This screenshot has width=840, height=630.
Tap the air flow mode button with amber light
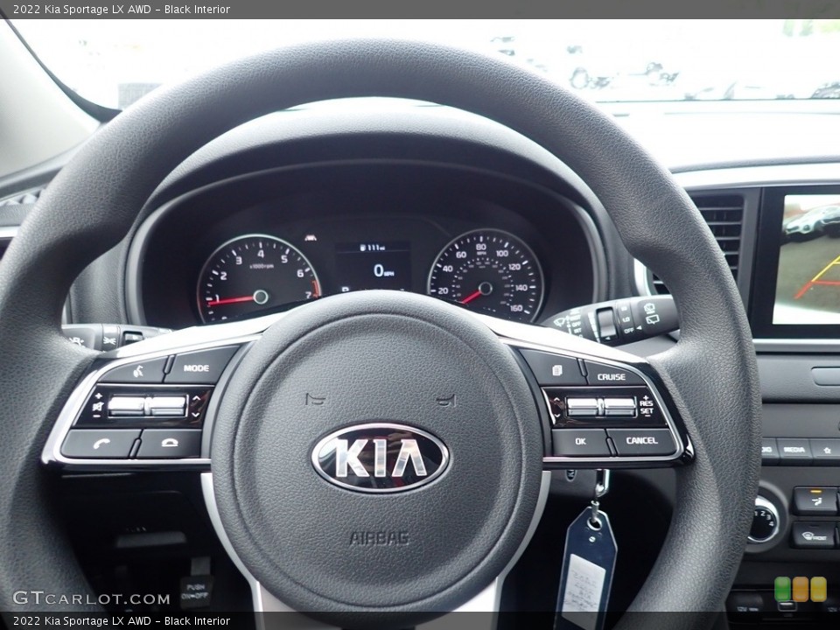(815, 500)
